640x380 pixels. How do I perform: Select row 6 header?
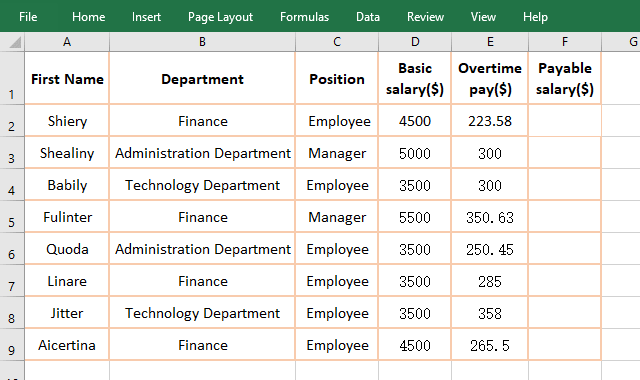[12, 249]
